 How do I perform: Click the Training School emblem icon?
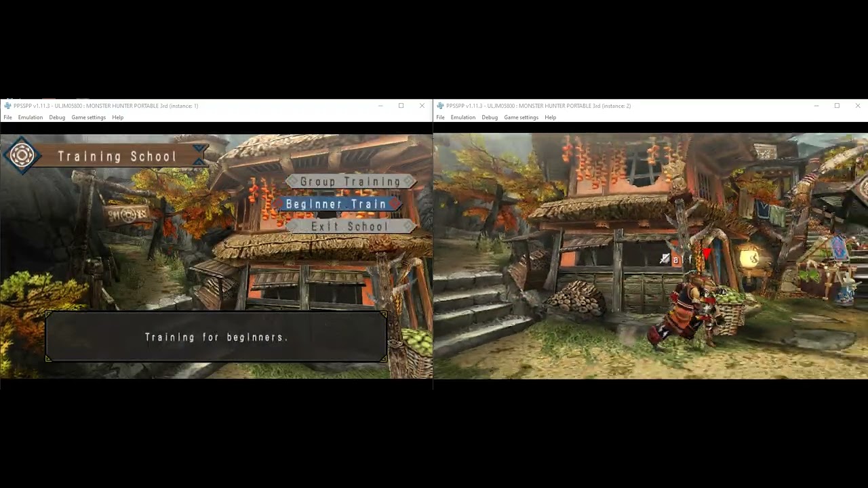22,156
